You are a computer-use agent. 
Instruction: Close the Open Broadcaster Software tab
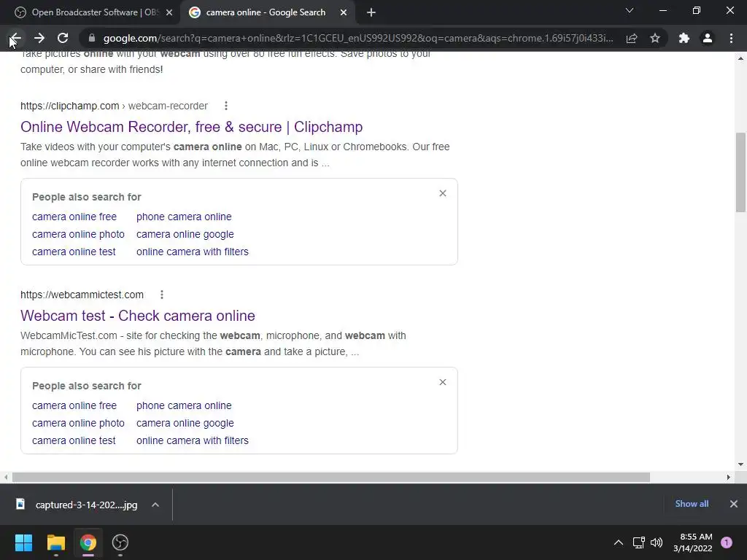pos(169,13)
